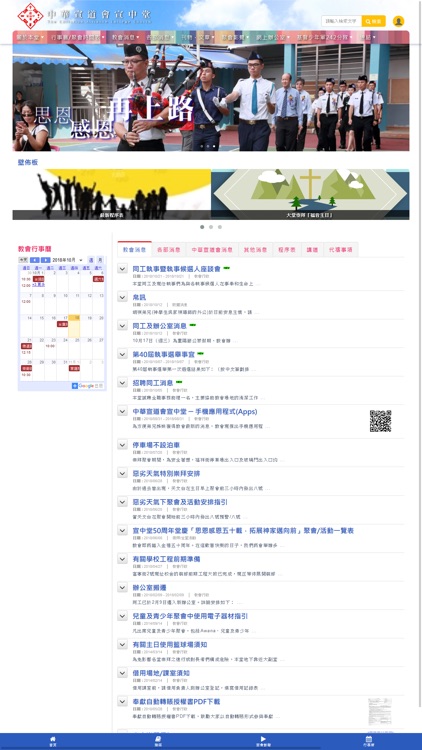Viewport: 422px width, 750px height.
Task: Click the calendar Today button
Action: point(23,260)
